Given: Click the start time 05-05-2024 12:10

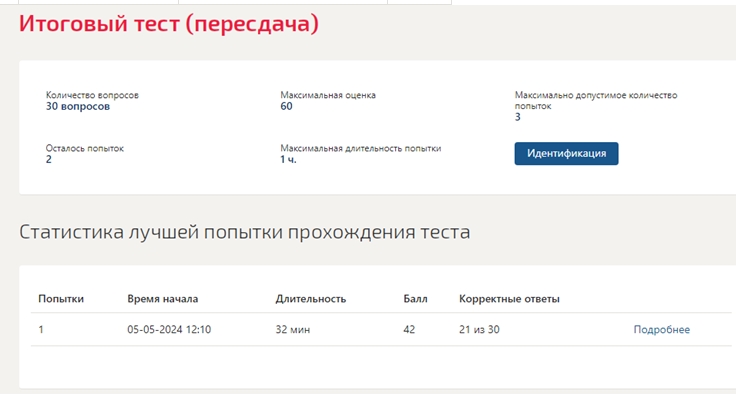Looking at the screenshot, I should 169,329.
